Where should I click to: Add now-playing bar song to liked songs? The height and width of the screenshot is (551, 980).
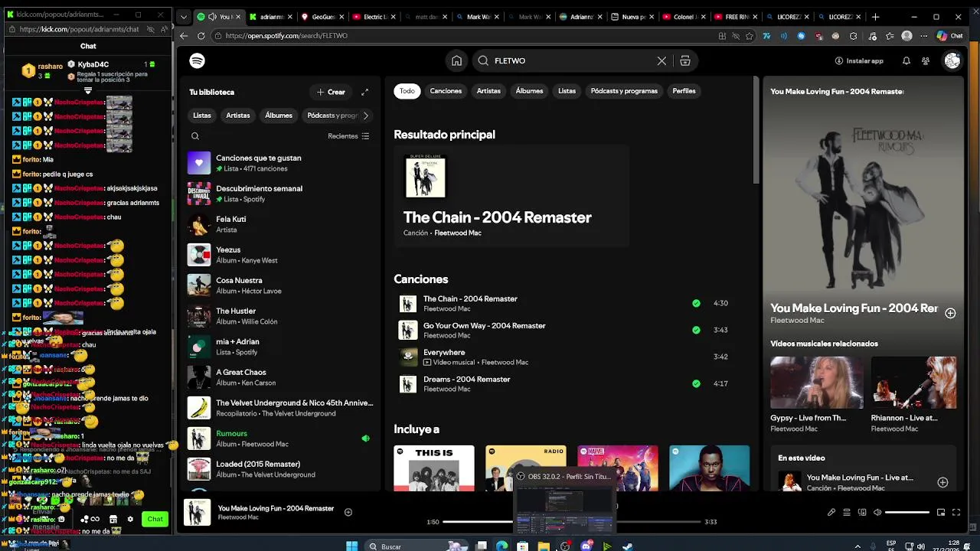(348, 513)
